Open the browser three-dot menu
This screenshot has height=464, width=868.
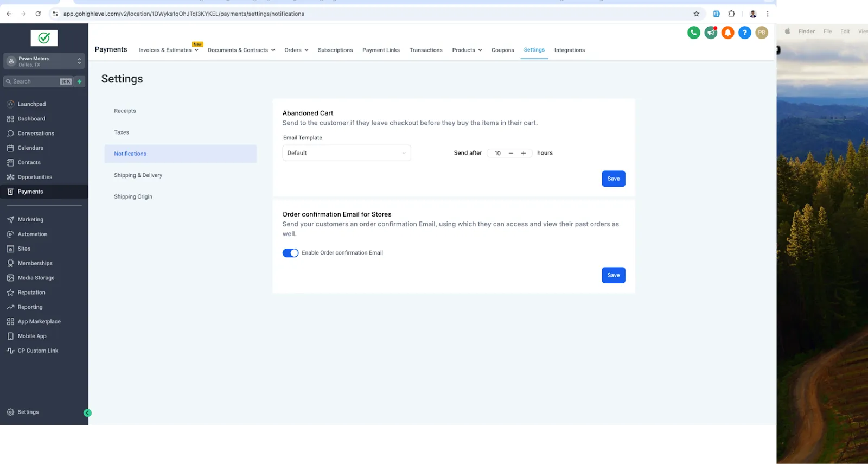point(767,14)
